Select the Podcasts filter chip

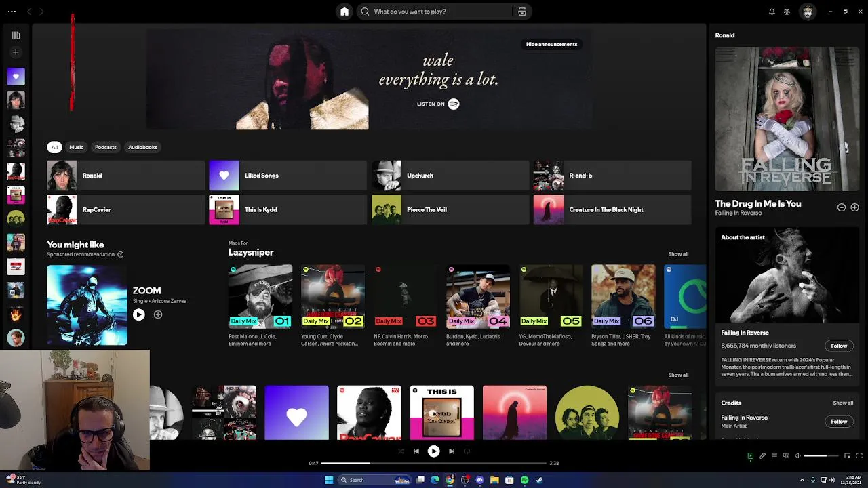pyautogui.click(x=106, y=147)
